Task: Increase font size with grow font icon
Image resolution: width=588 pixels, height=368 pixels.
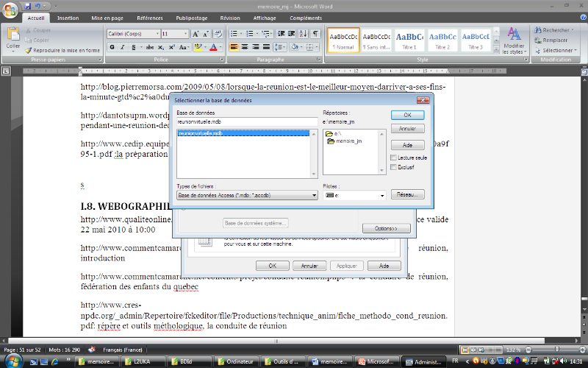Action: click(x=196, y=34)
